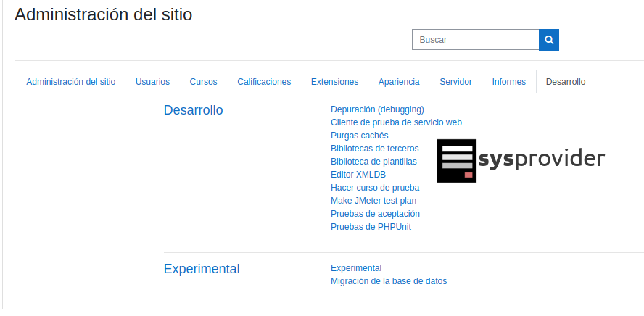The height and width of the screenshot is (316, 644).
Task: Open the Editor XMLDB link
Action: click(x=358, y=175)
